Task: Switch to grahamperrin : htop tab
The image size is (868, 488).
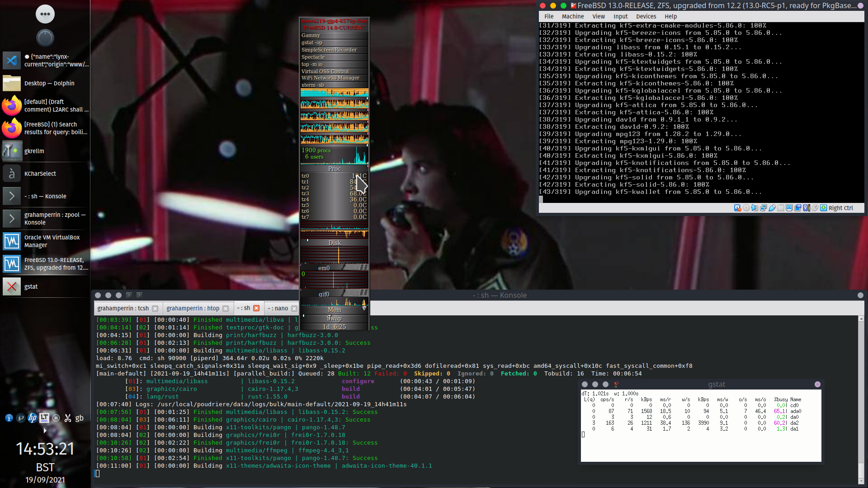Action: [x=193, y=308]
